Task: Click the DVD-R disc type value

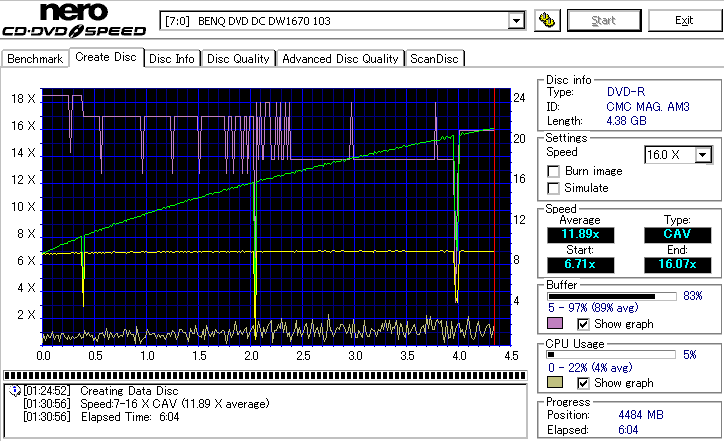Action: pos(626,92)
